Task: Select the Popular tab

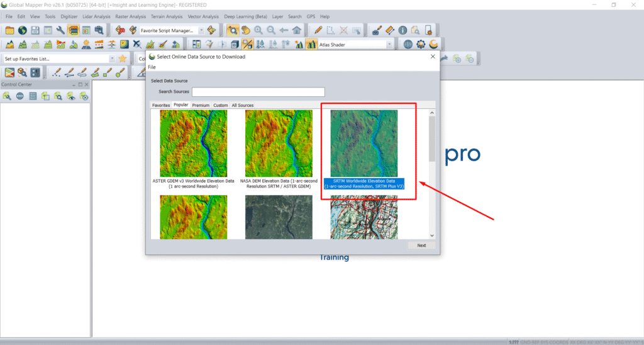Action: tap(180, 105)
